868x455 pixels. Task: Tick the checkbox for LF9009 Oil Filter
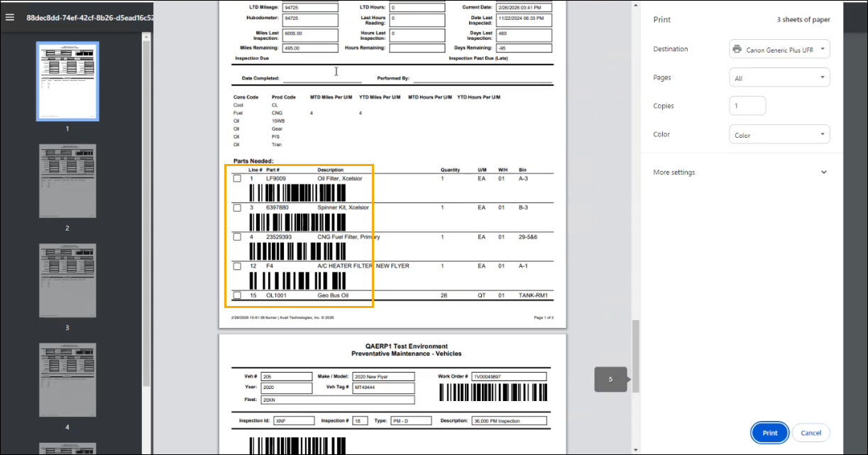(x=237, y=179)
